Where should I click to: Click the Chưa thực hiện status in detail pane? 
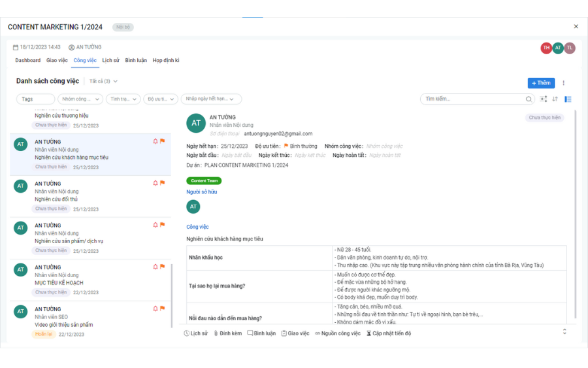click(x=544, y=118)
